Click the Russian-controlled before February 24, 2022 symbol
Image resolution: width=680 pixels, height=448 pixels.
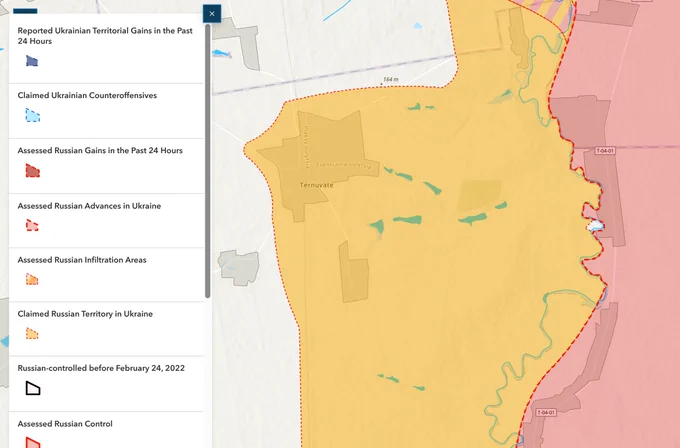tap(33, 388)
